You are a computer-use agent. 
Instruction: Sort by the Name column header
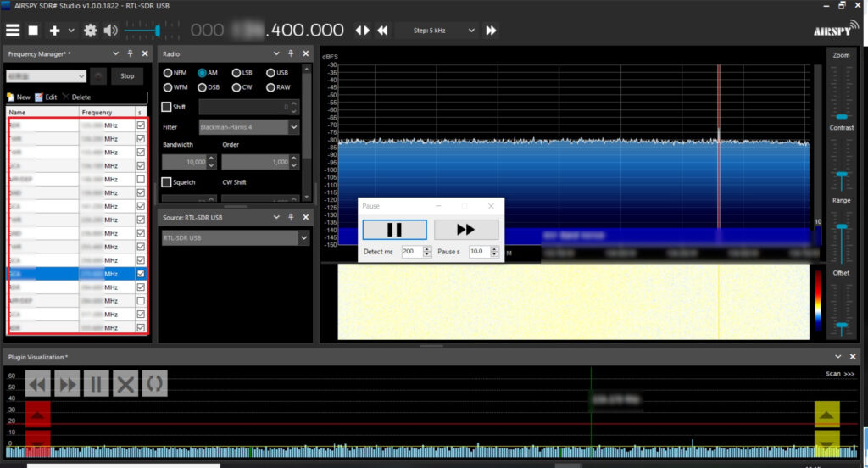pyautogui.click(x=43, y=113)
